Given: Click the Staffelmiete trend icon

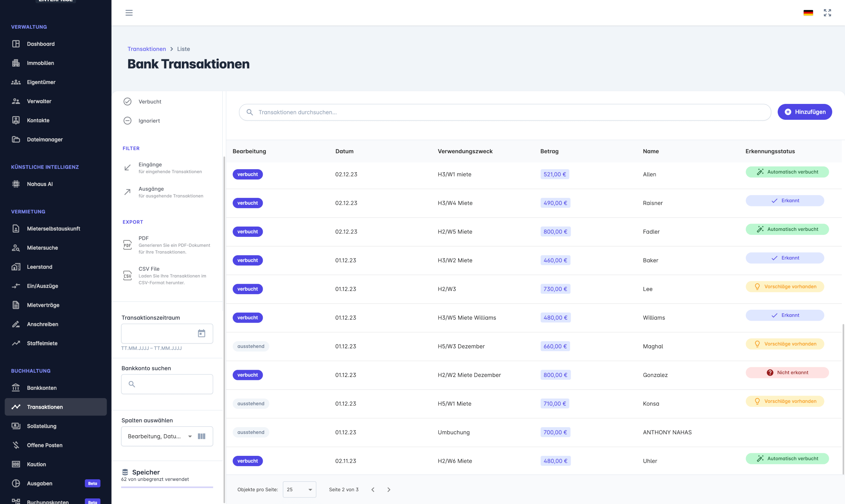Looking at the screenshot, I should 16,343.
